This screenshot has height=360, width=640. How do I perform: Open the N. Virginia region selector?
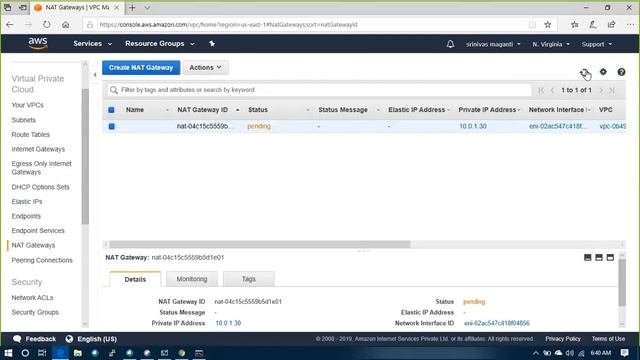(551, 44)
